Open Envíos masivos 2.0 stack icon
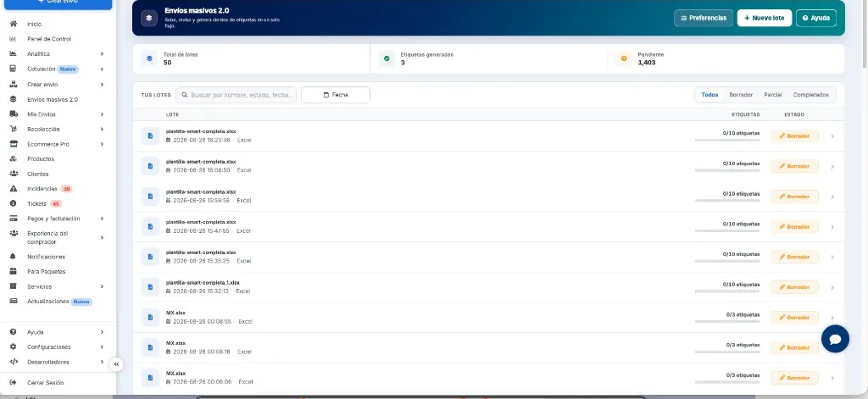The image size is (868, 399). [x=14, y=99]
